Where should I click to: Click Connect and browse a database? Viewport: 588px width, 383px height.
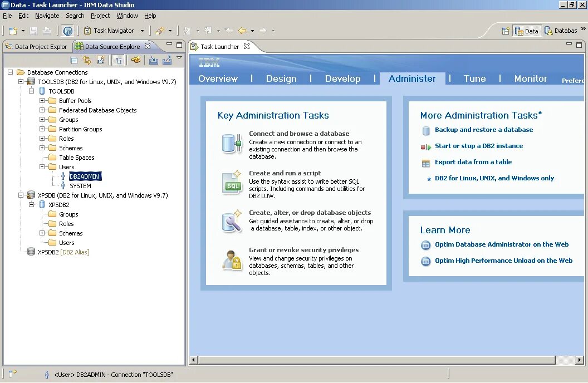click(299, 134)
